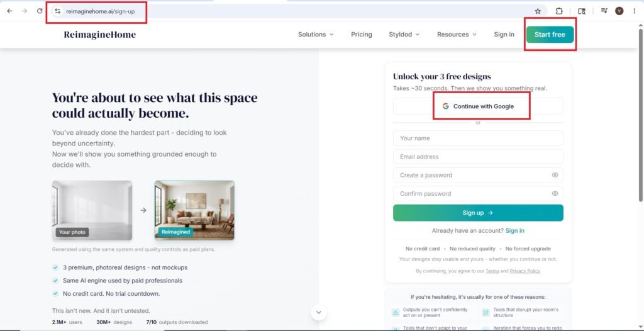The width and height of the screenshot is (644, 331).
Task: Click the Your name field
Action: [x=478, y=138]
